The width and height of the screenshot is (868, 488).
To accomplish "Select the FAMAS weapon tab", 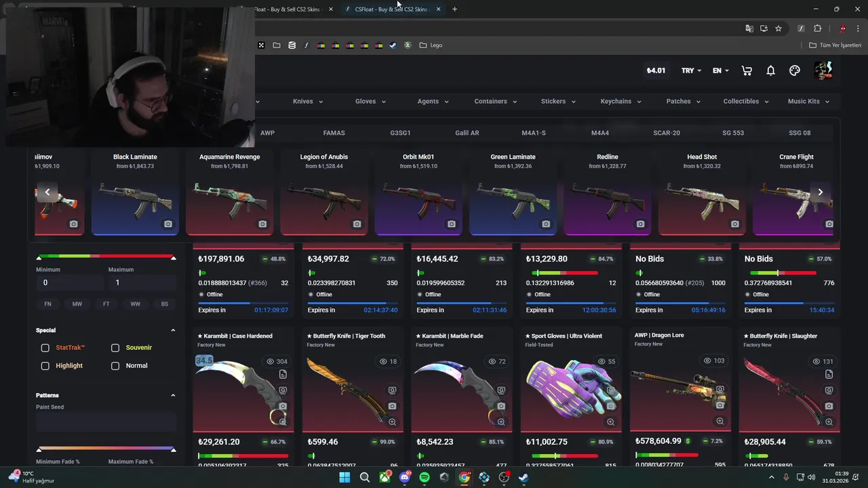I will 334,133.
